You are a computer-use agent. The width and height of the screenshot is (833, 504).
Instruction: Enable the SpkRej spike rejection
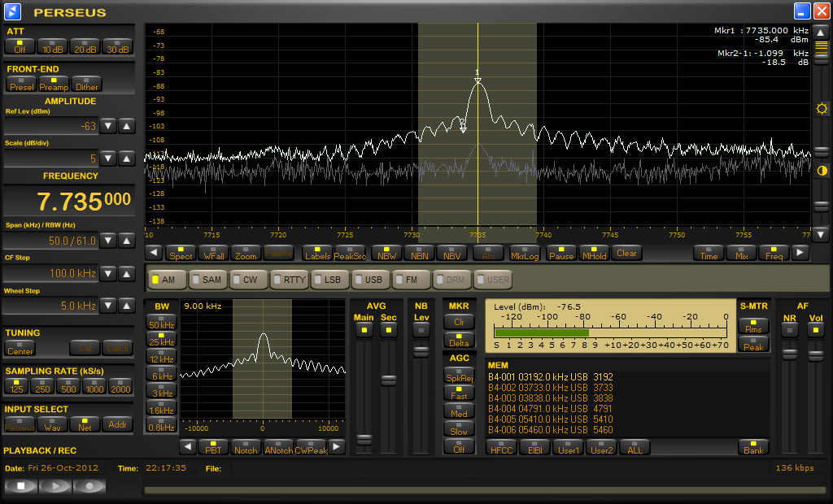coord(459,375)
